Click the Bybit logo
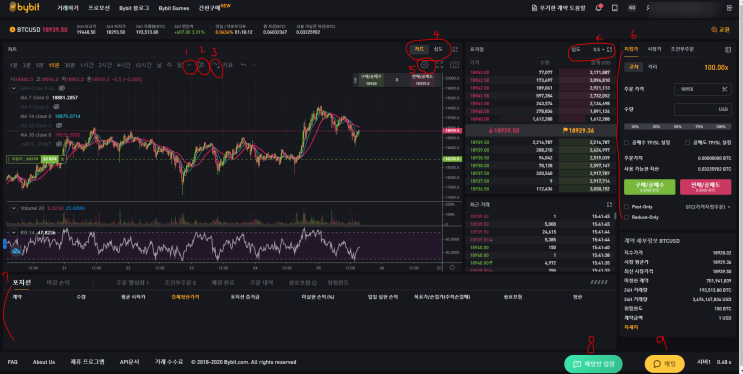 (x=24, y=7)
